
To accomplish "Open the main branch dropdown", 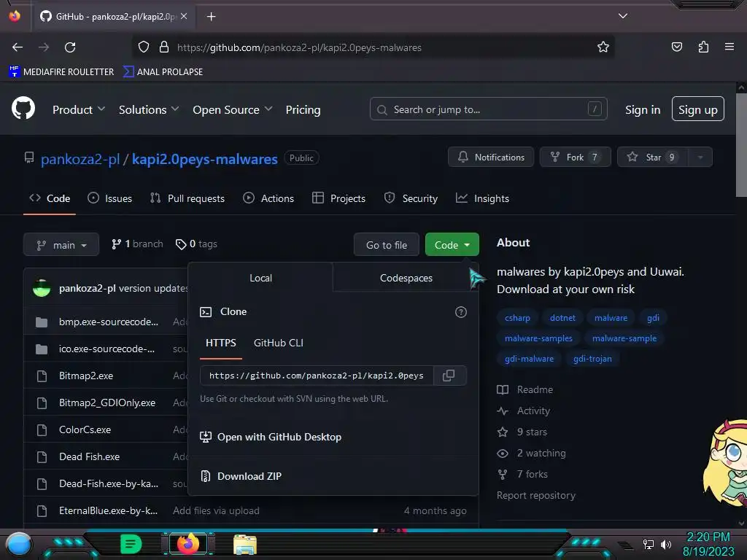I will tap(61, 245).
